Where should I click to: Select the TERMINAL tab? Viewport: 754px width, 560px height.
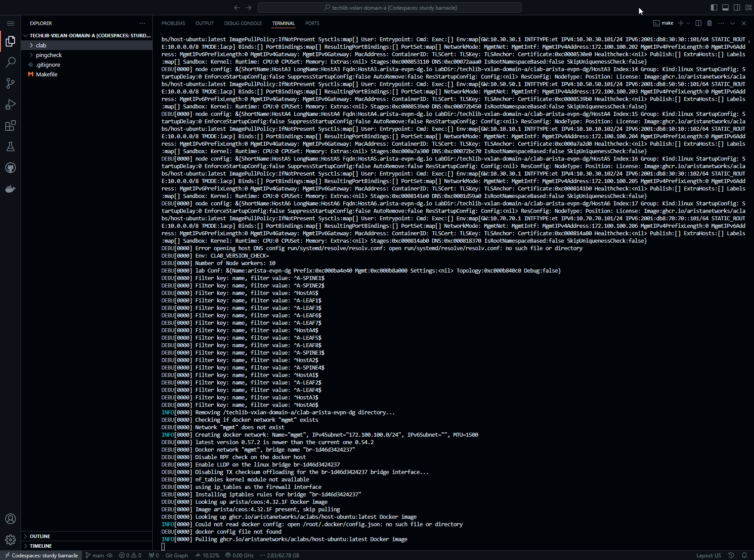click(283, 23)
